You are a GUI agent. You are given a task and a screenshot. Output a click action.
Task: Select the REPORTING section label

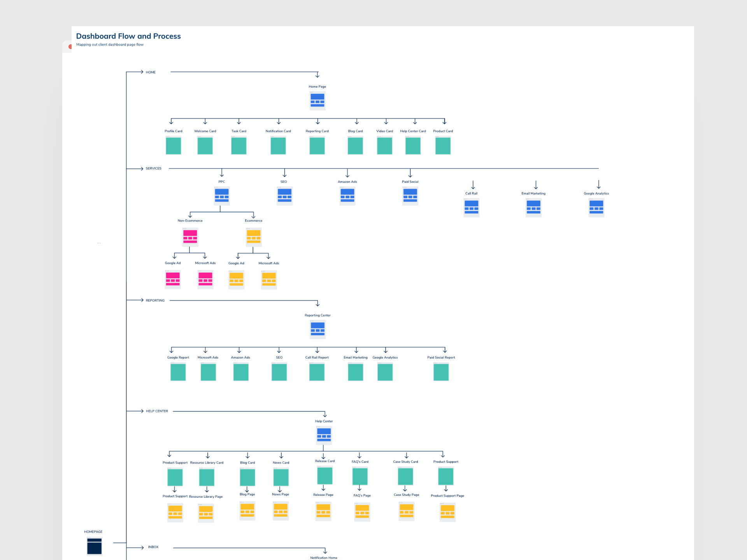click(155, 301)
